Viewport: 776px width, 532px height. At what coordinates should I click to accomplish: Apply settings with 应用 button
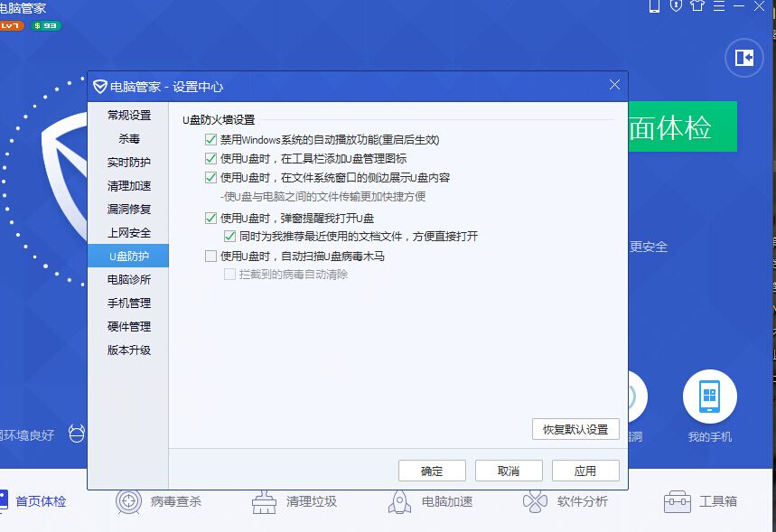tap(585, 471)
